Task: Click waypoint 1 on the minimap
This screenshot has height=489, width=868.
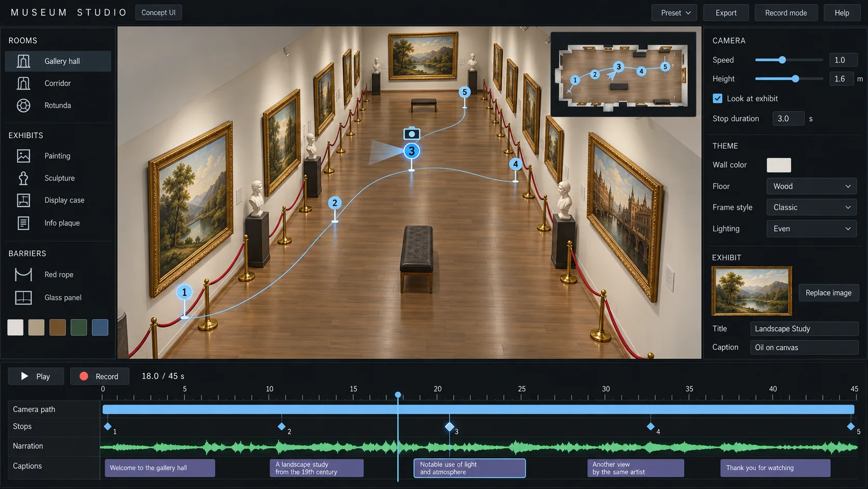Action: click(x=575, y=80)
